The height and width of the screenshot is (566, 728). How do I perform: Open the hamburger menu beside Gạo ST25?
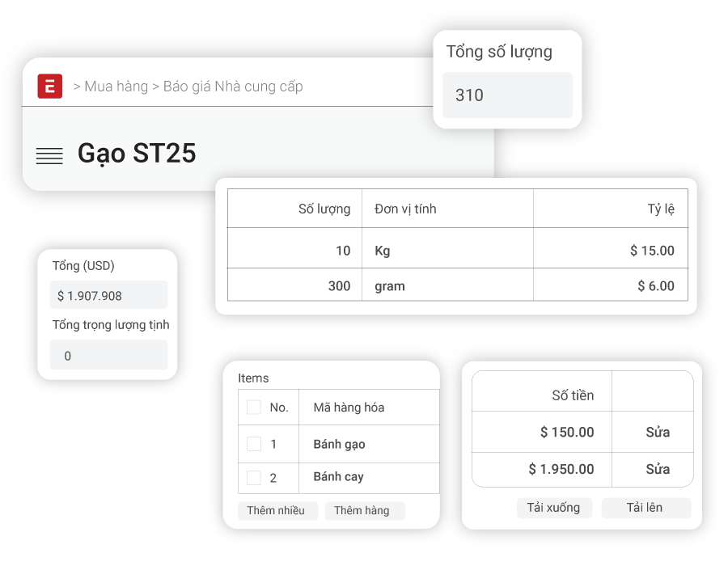[49, 155]
